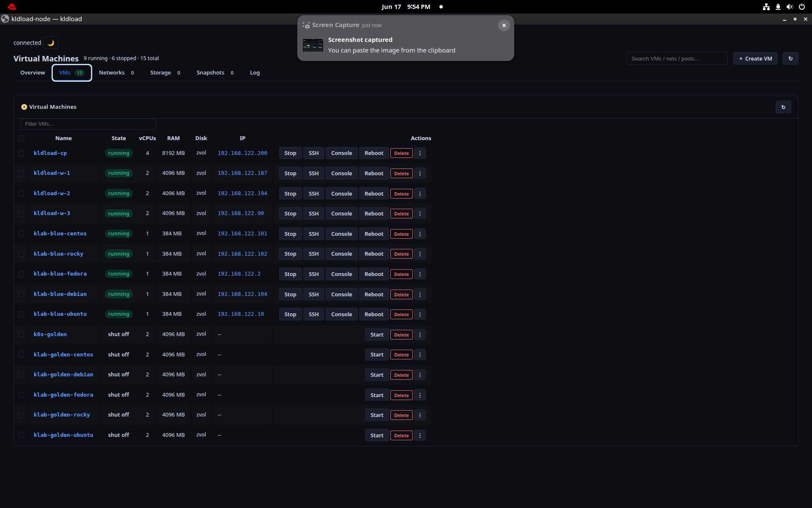Open the Storage tab

click(165, 73)
